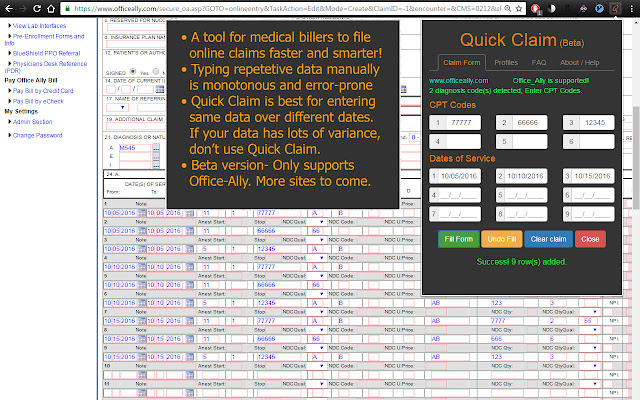Open To-date calendar on service line 9
Screen dimensions: 640x400
point(189,357)
